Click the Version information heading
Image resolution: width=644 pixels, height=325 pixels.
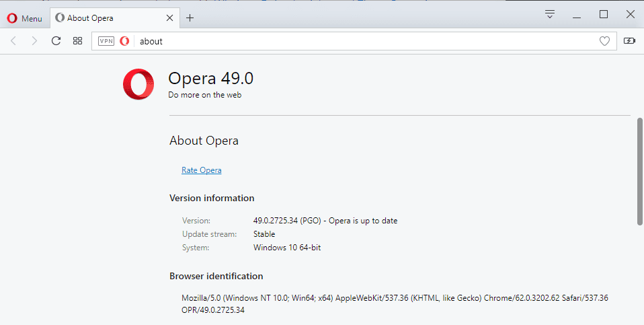click(212, 198)
